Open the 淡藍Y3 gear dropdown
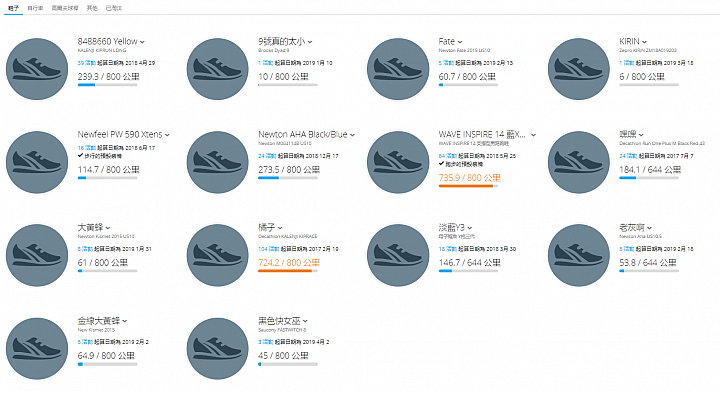Image resolution: width=720 pixels, height=393 pixels. click(470, 228)
